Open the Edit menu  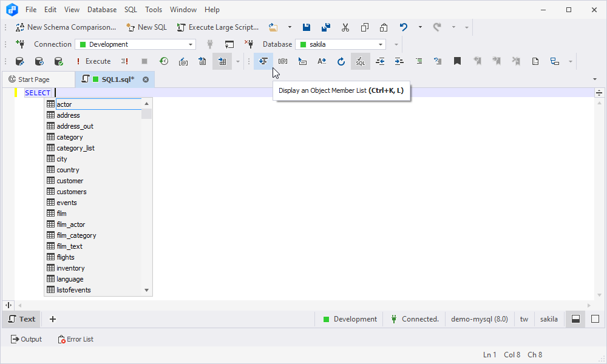[x=50, y=10]
